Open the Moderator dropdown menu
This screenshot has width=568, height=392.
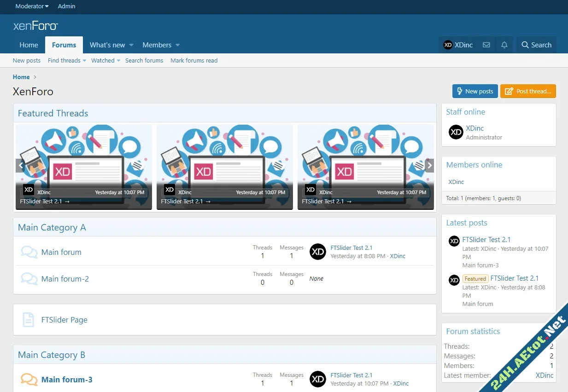pyautogui.click(x=32, y=6)
